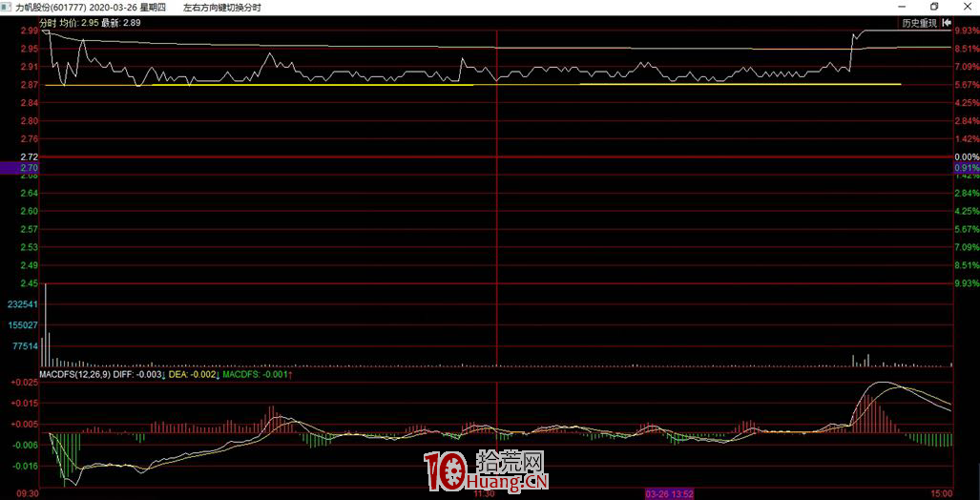This screenshot has width=980, height=500.
Task: Click the 77514 volume axis label
Action: (x=27, y=345)
